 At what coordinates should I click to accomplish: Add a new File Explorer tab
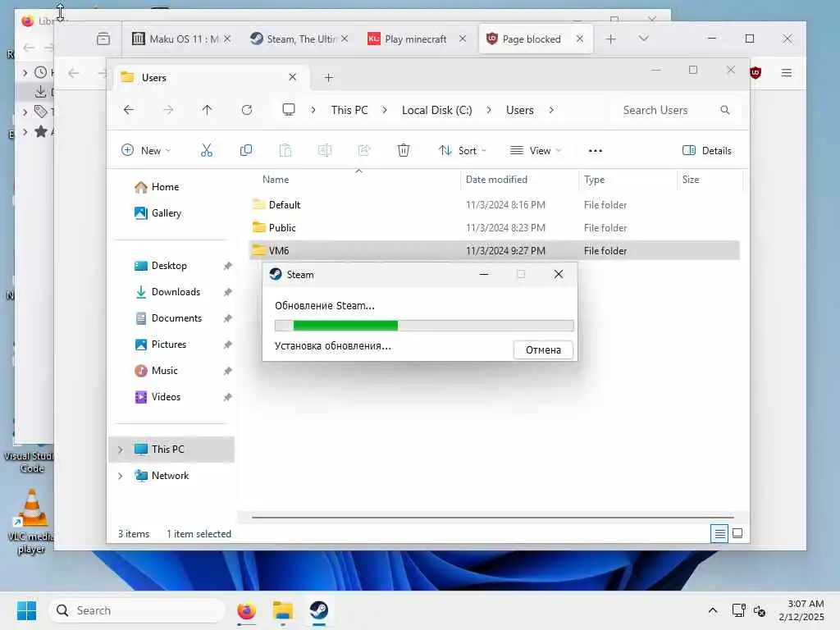329,78
